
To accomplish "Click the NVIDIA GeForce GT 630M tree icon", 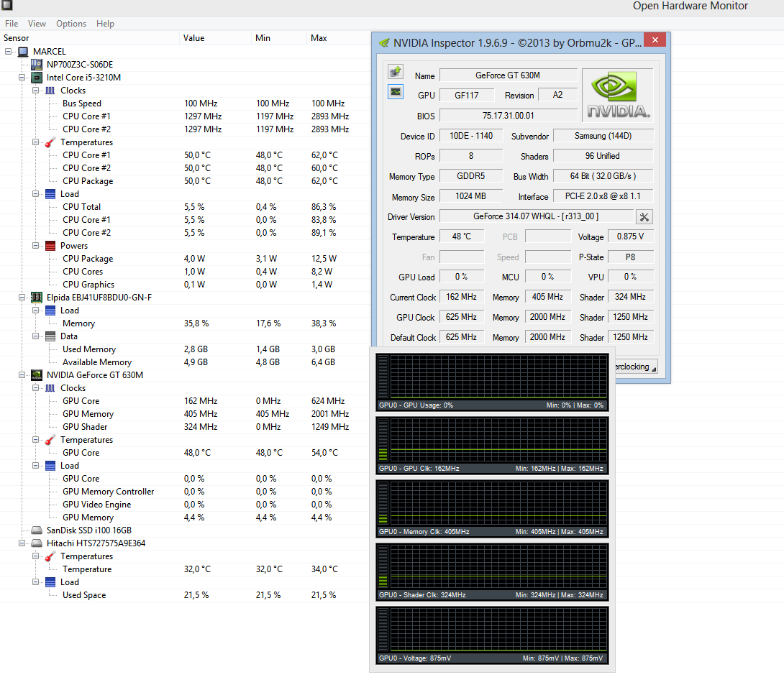I will click(x=37, y=375).
